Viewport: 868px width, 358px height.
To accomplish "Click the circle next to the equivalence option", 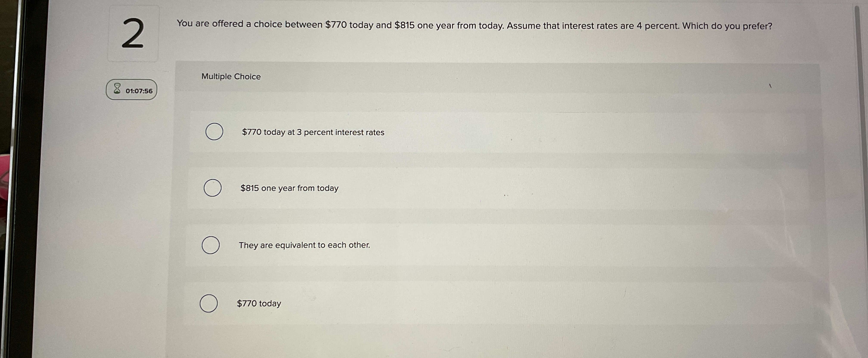I will tap(211, 245).
